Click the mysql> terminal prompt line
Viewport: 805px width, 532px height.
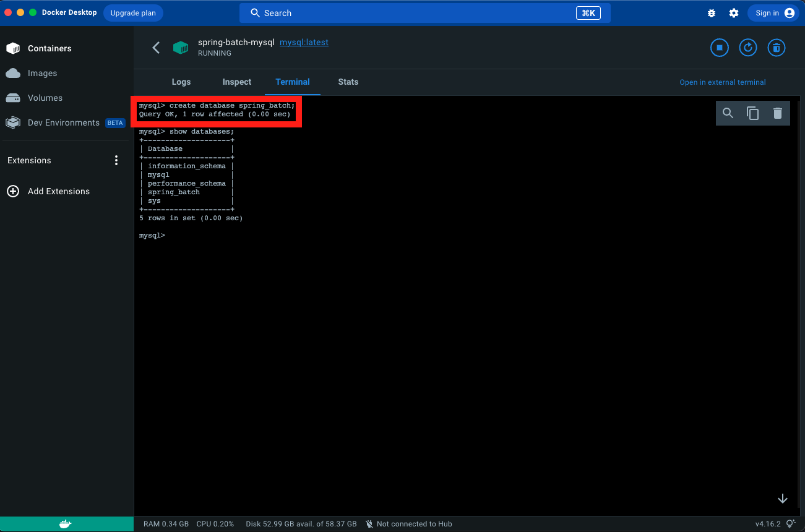tap(152, 236)
